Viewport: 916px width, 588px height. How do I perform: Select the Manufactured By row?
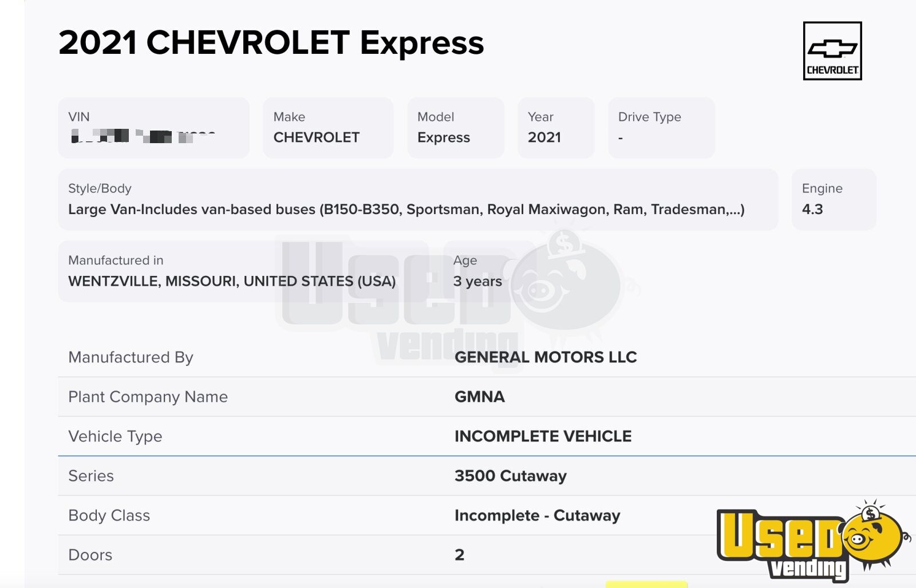click(x=487, y=357)
